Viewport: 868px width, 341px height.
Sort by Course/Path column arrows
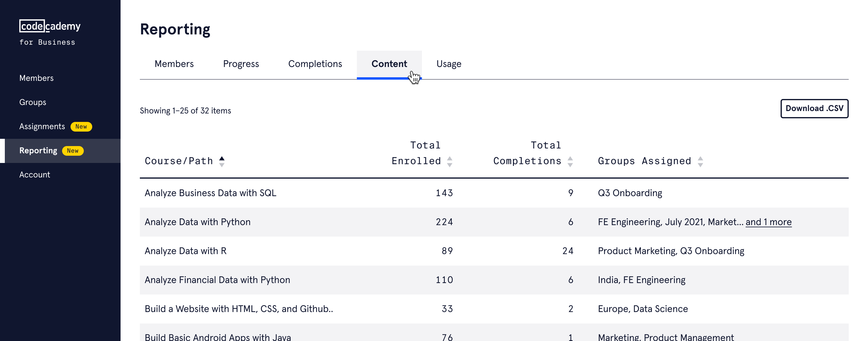click(x=222, y=161)
